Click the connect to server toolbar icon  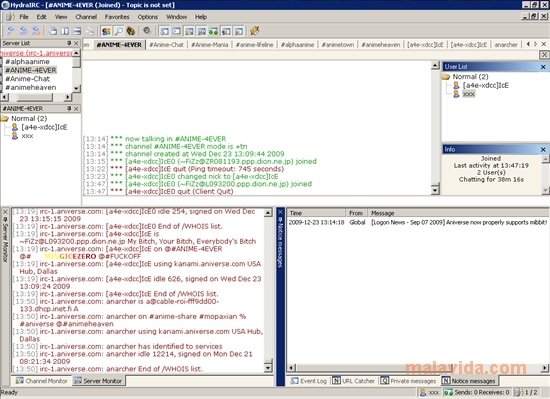pos(11,31)
